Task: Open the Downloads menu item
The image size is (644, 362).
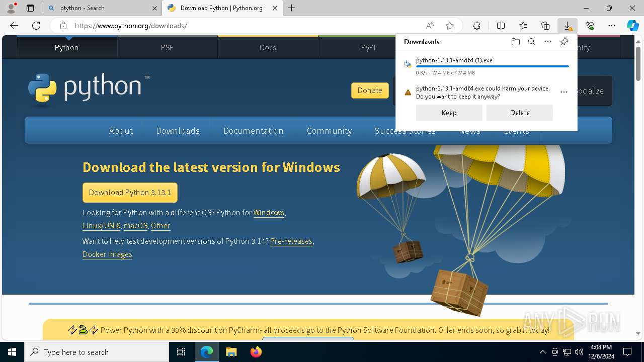Action: click(178, 131)
